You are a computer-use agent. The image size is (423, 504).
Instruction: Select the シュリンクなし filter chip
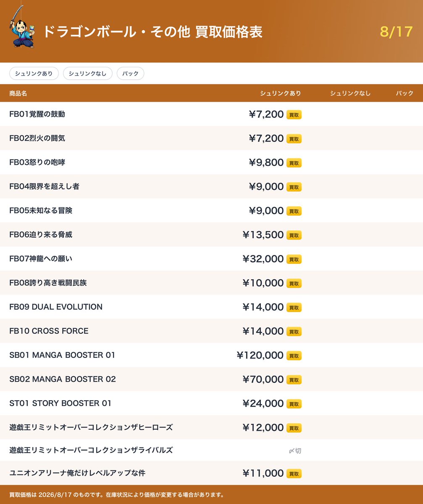click(88, 73)
